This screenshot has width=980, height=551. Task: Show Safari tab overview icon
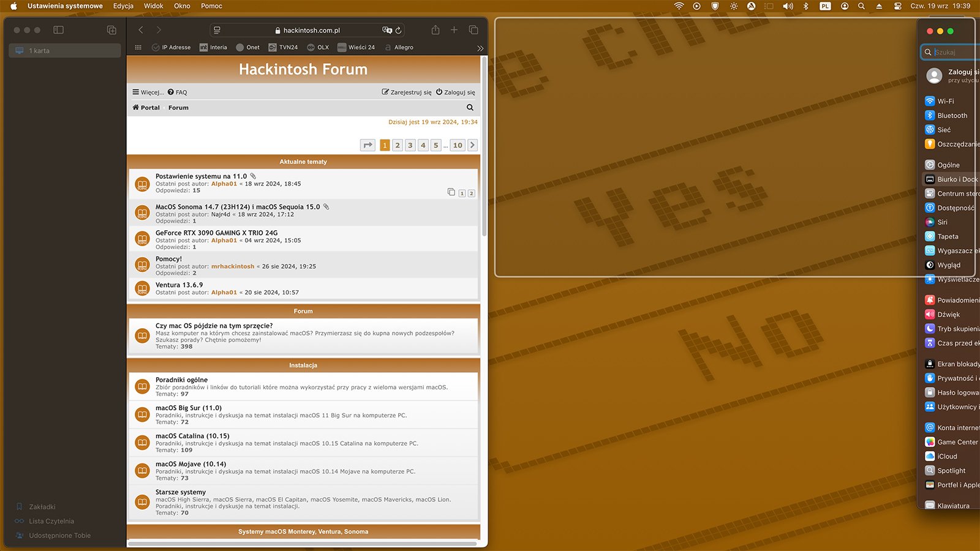(473, 30)
